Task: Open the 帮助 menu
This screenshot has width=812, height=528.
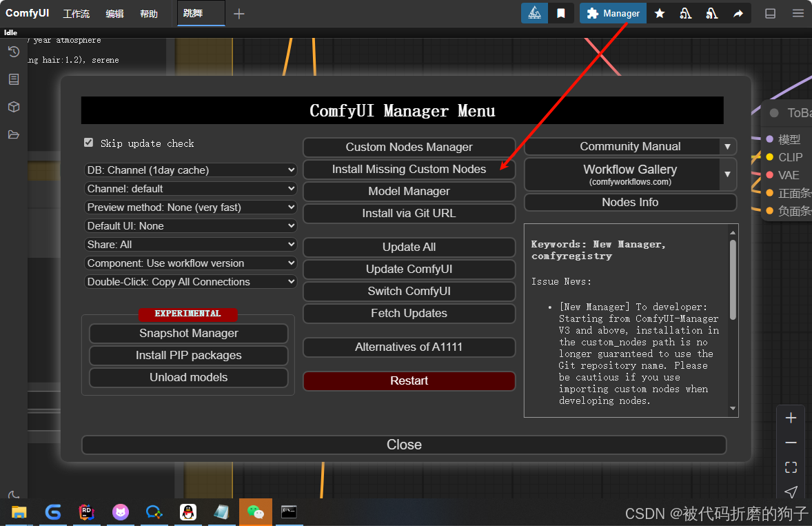Action: click(149, 14)
